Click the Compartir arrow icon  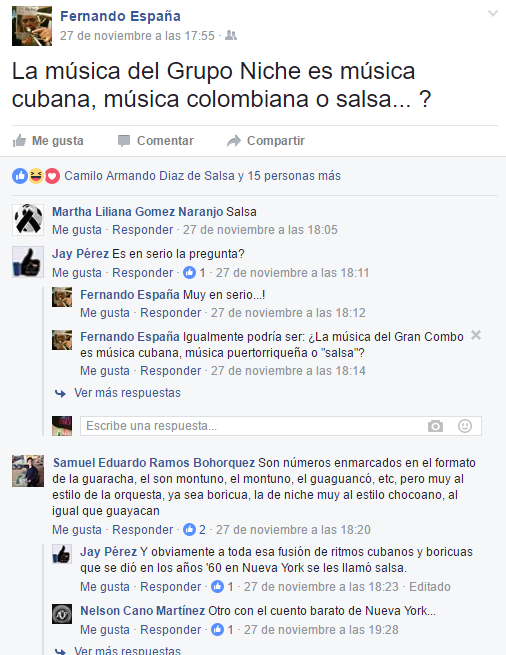tap(234, 141)
